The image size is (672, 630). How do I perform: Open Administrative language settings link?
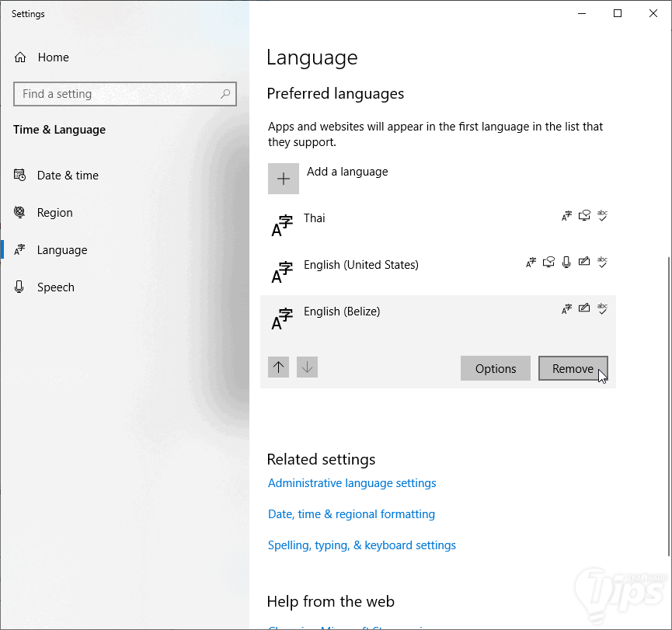(x=352, y=483)
